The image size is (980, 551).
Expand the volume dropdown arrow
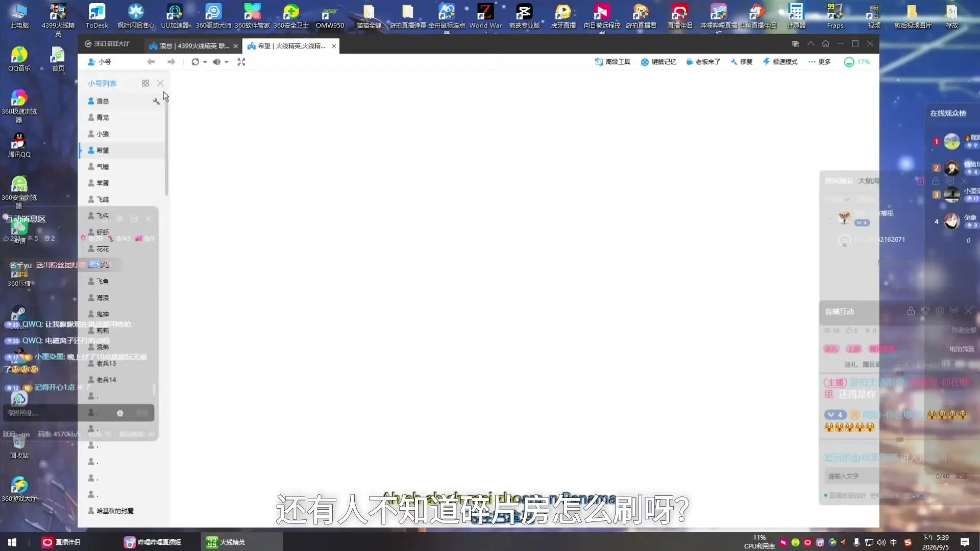click(x=226, y=62)
